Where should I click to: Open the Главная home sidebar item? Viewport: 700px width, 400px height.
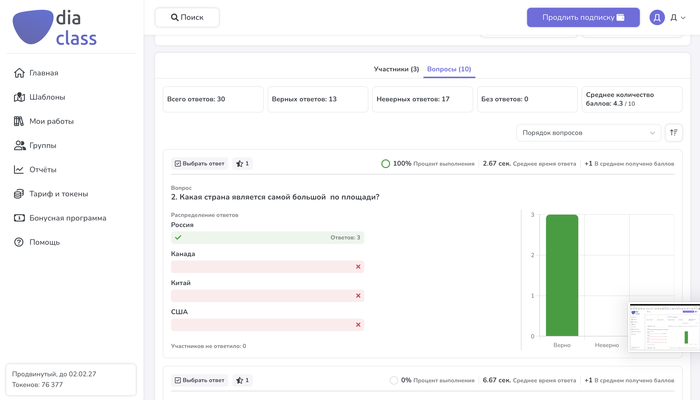(36, 73)
